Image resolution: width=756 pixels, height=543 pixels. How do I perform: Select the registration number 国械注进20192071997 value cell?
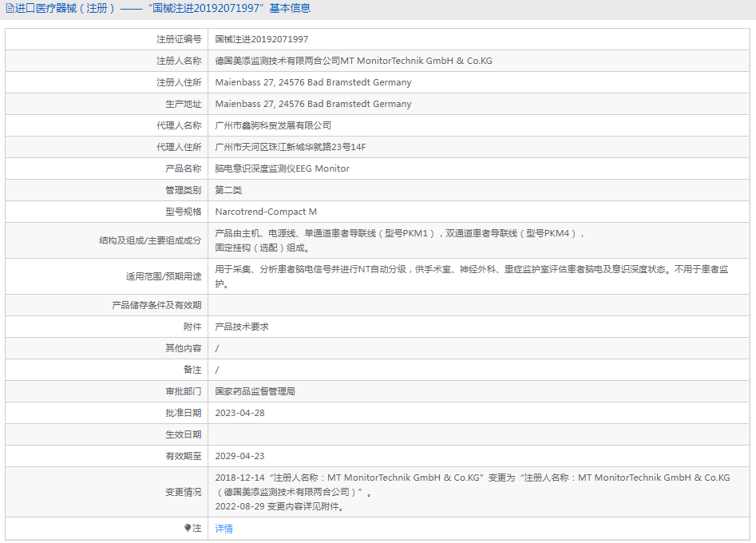pyautogui.click(x=262, y=39)
